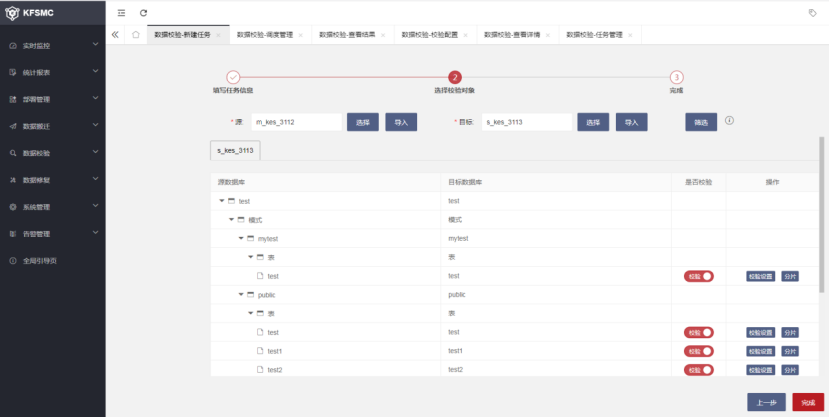829x417 pixels.
Task: Click the 源 input field m_kes_3112
Action: [297, 122]
